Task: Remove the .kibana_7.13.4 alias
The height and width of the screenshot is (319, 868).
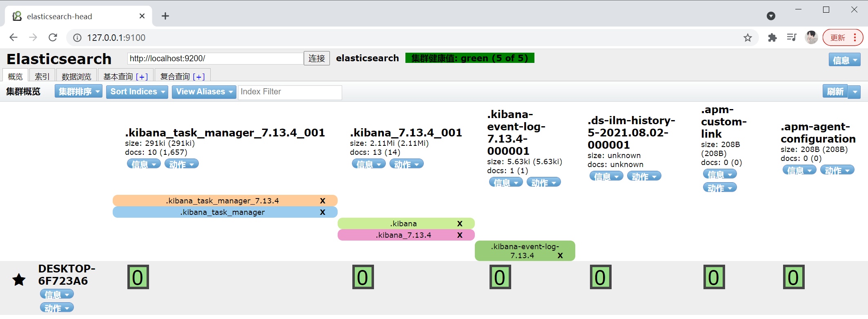Action: point(460,235)
